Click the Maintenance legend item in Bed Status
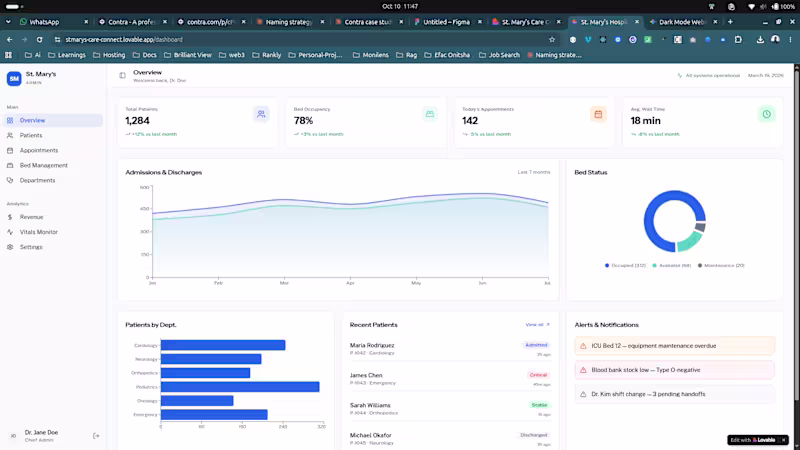The width and height of the screenshot is (800, 450). [721, 265]
